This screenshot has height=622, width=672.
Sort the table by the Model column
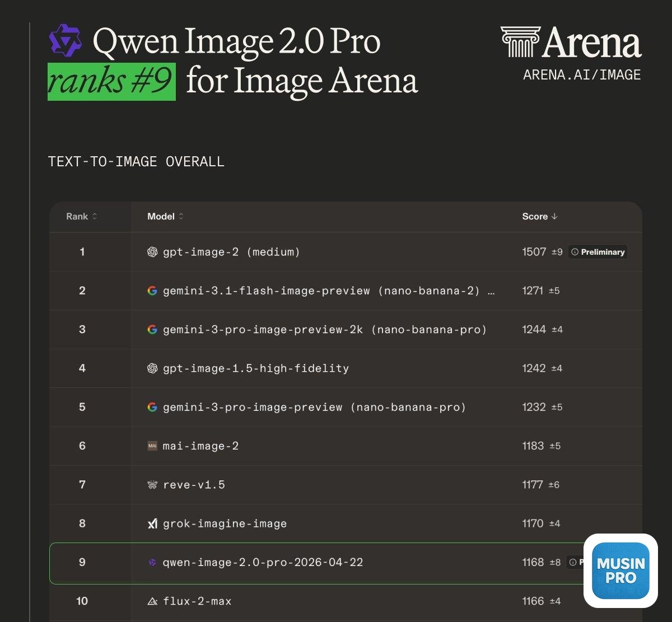point(165,217)
